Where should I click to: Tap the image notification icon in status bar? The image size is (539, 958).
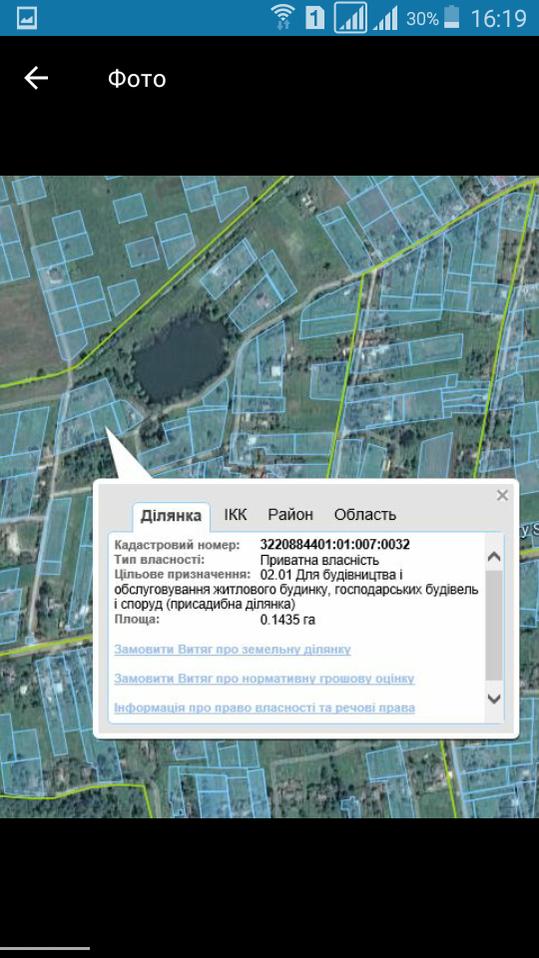click(26, 18)
